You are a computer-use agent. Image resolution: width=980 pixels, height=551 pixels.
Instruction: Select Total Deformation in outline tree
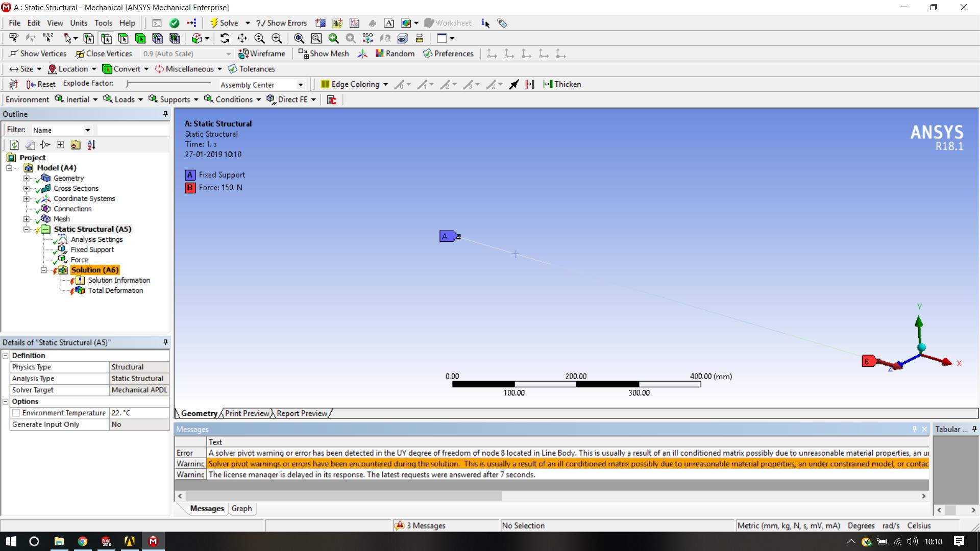coord(115,290)
